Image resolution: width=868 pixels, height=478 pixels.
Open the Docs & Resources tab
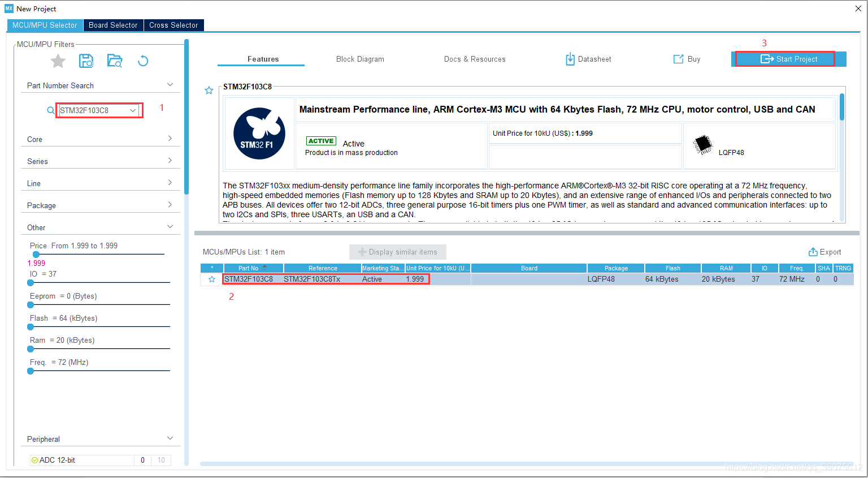pyautogui.click(x=475, y=59)
